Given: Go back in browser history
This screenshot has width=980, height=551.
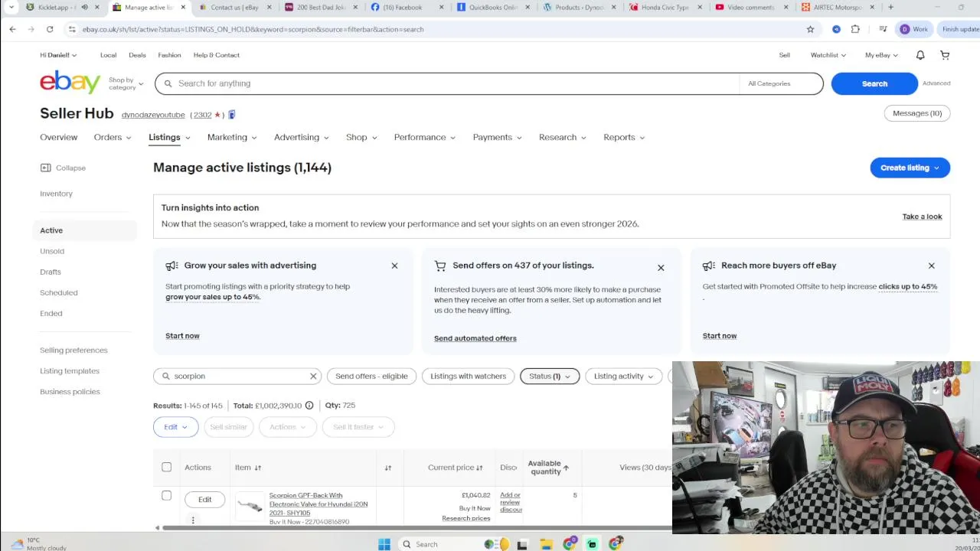Looking at the screenshot, I should pyautogui.click(x=12, y=29).
